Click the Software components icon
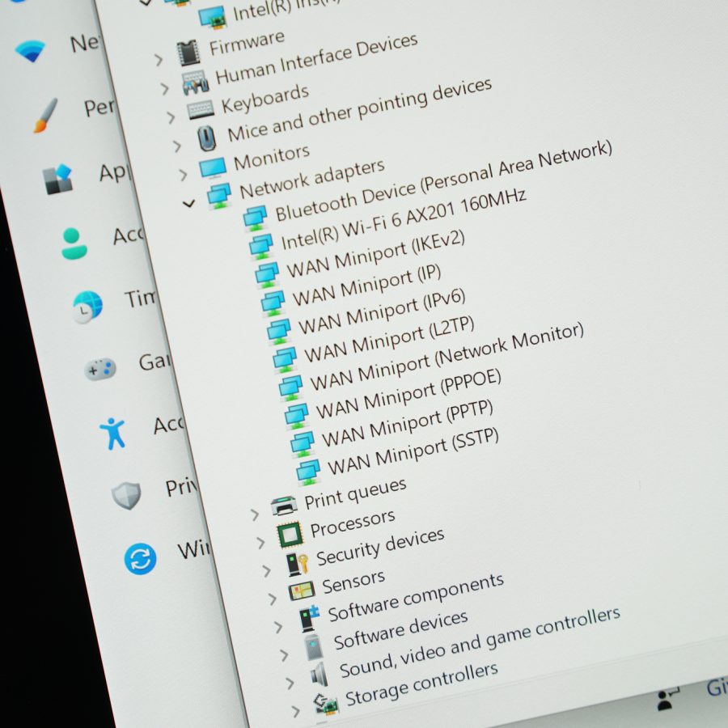This screenshot has width=728, height=728. 309,618
